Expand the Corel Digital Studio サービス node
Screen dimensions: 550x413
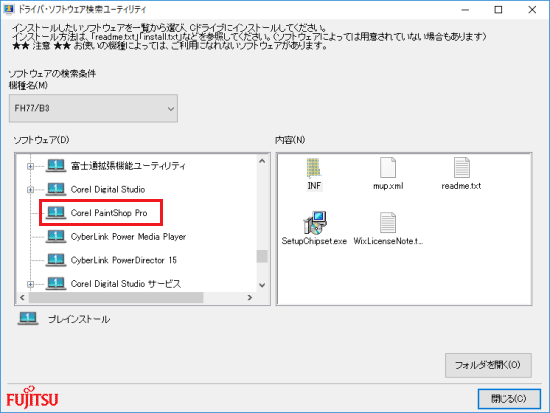[31, 284]
